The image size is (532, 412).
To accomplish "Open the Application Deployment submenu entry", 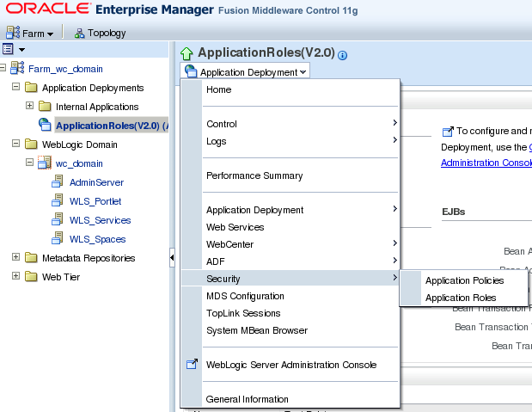I will pos(302,210).
